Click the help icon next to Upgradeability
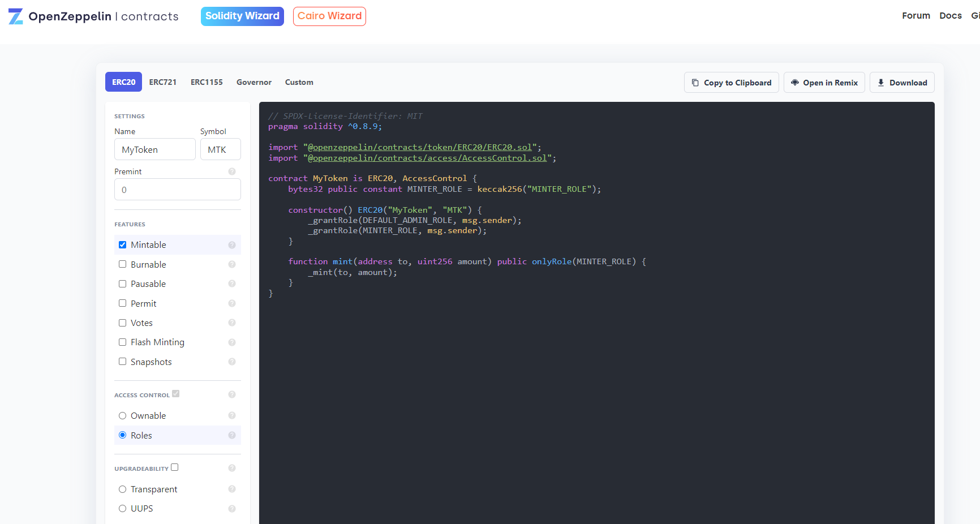This screenshot has width=980, height=524. (231, 468)
